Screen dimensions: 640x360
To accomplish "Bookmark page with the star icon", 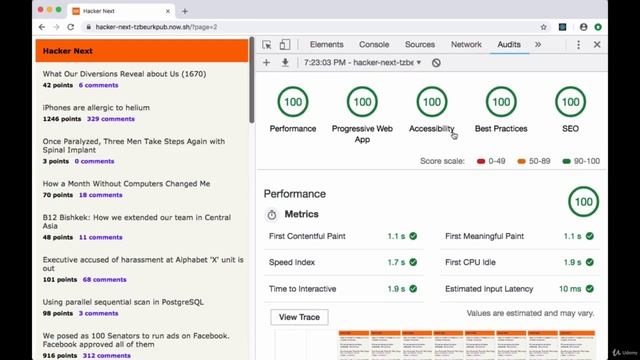I will point(543,27).
